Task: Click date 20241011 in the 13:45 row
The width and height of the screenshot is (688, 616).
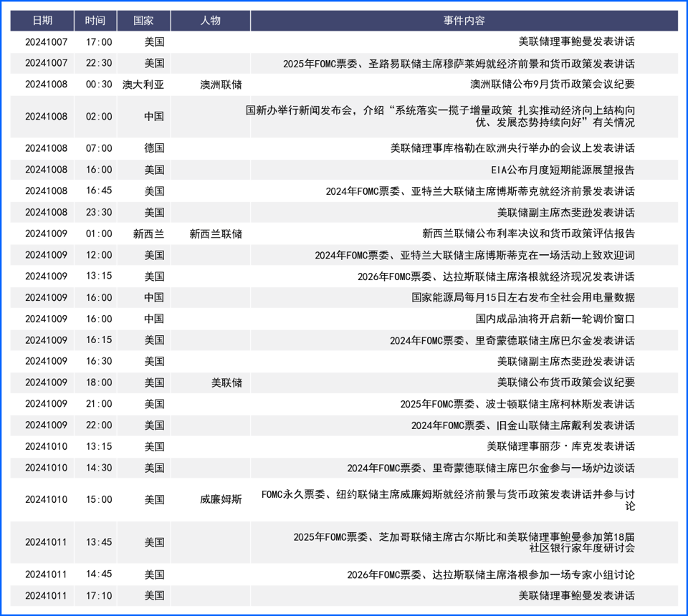Action: pos(46,542)
